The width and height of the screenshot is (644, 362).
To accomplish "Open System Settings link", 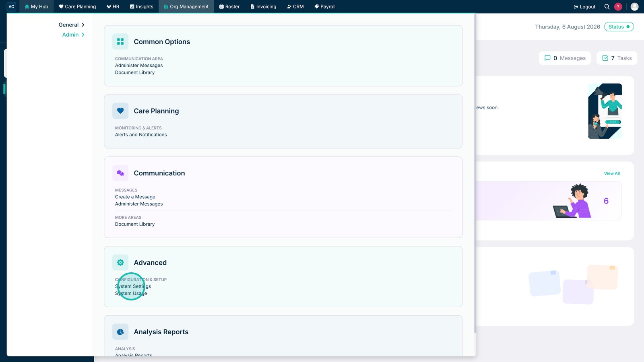I will point(133,286).
